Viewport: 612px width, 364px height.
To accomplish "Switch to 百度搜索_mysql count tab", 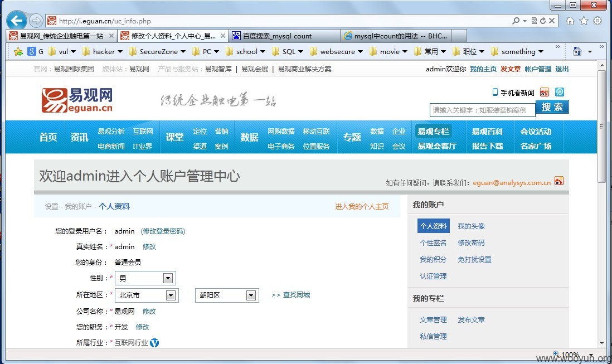I will [285, 36].
